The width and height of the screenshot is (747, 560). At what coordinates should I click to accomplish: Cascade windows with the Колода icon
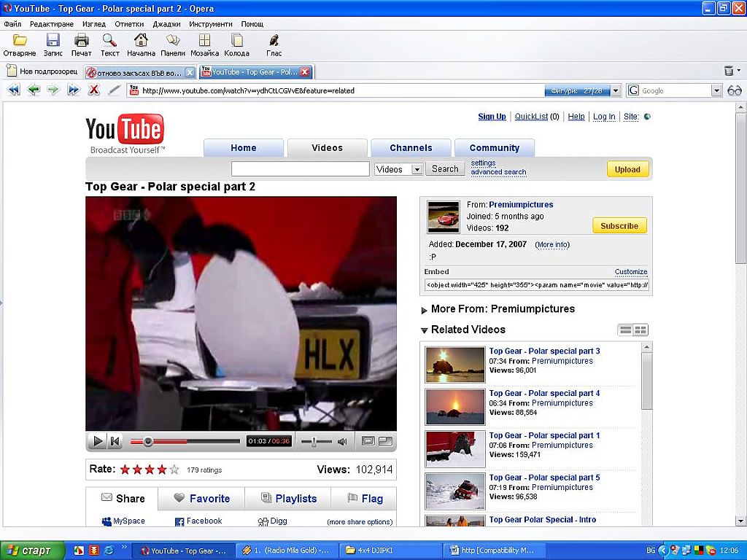pos(237,41)
